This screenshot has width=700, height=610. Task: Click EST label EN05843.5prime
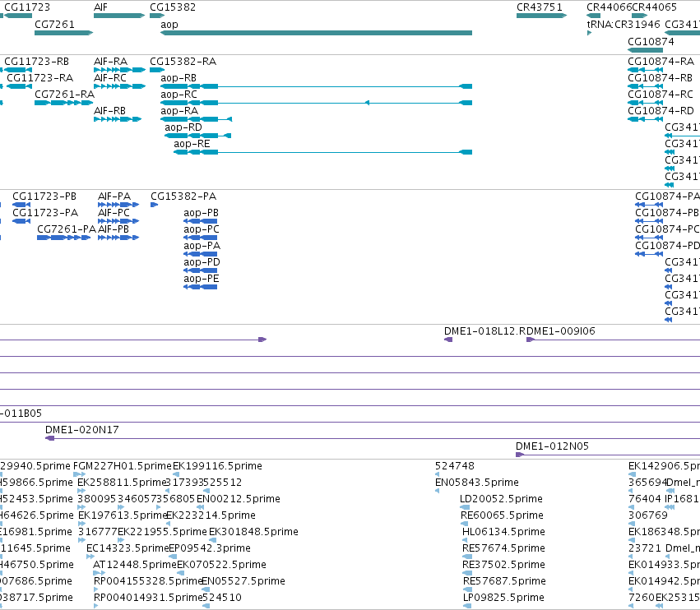[477, 483]
